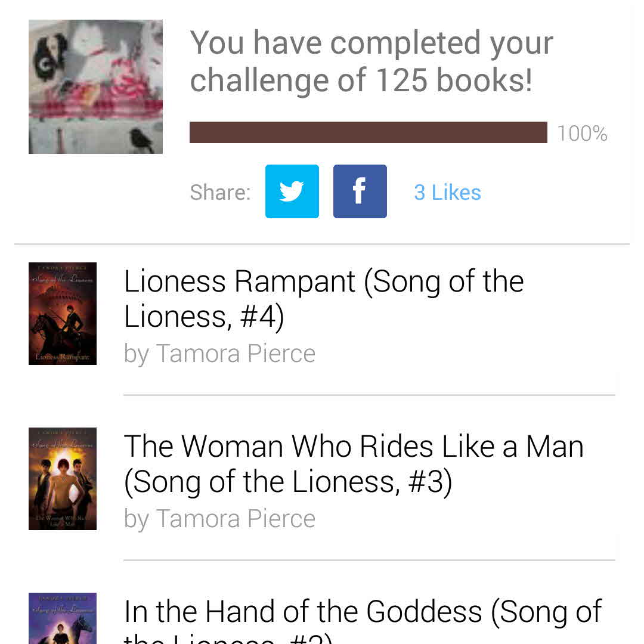
Task: Tap the 100% progress label
Action: point(582,134)
